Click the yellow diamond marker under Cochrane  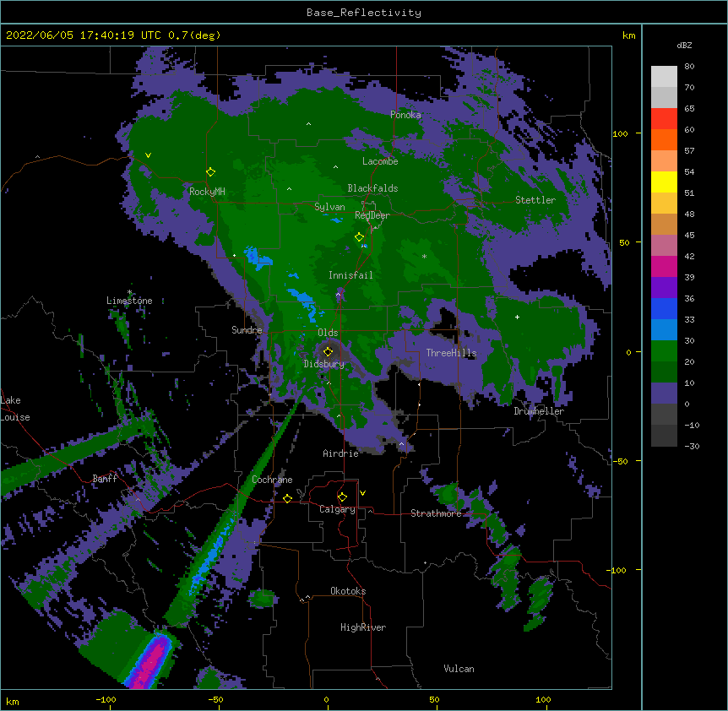point(287,498)
